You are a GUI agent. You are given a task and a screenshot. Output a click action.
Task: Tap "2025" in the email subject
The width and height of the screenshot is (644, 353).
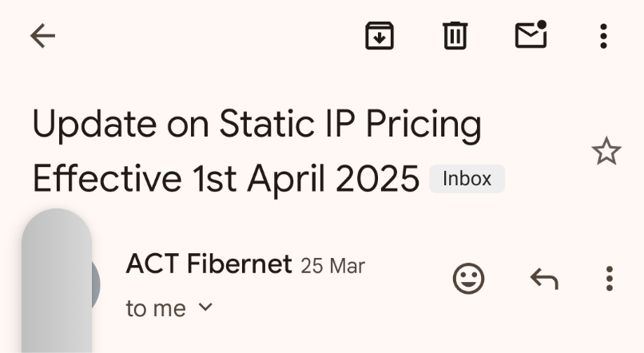(378, 179)
